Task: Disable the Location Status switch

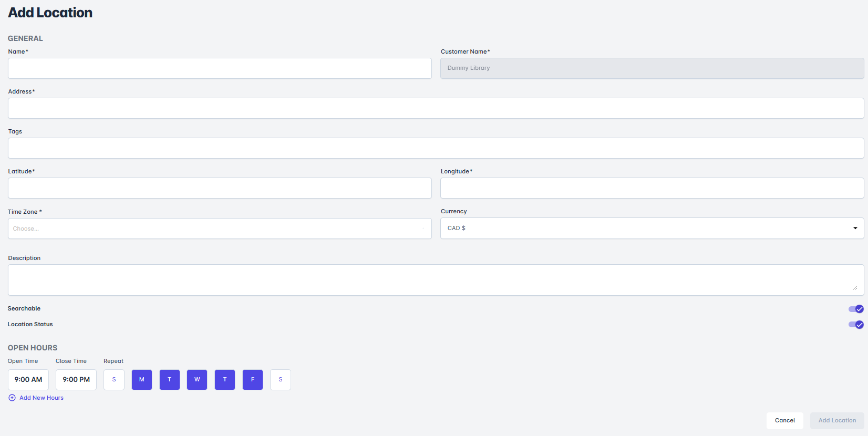Action: coord(856,325)
